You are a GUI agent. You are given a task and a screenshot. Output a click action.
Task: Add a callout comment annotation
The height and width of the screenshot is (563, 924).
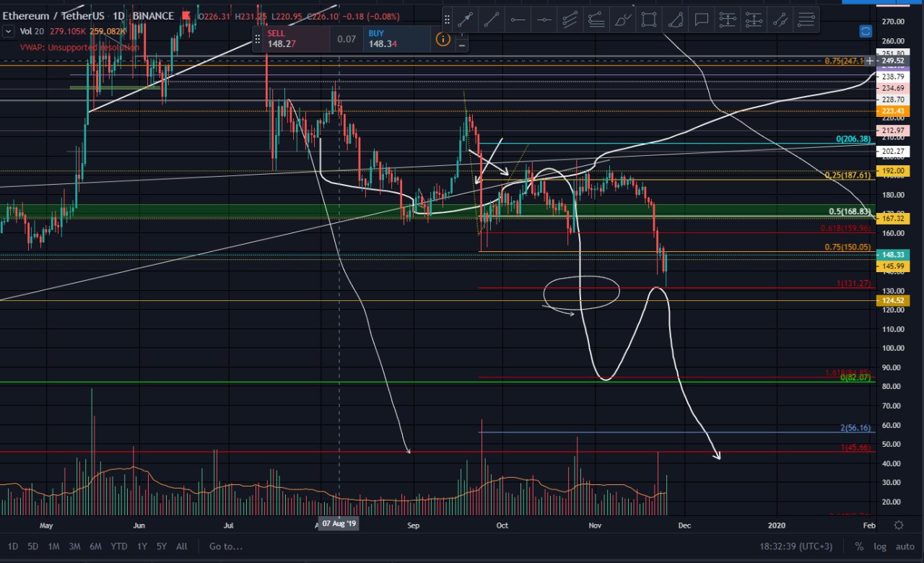701,20
